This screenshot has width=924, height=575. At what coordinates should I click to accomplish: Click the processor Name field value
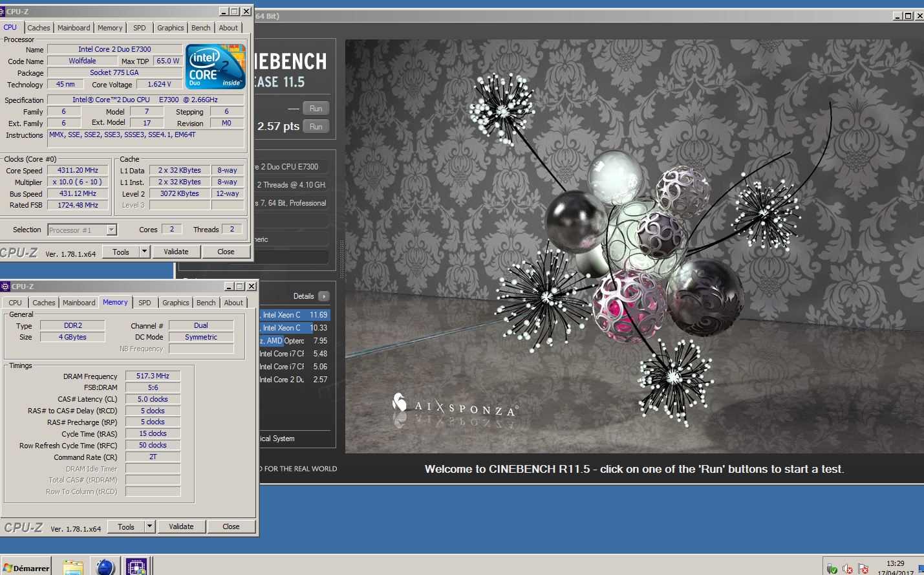coord(114,49)
